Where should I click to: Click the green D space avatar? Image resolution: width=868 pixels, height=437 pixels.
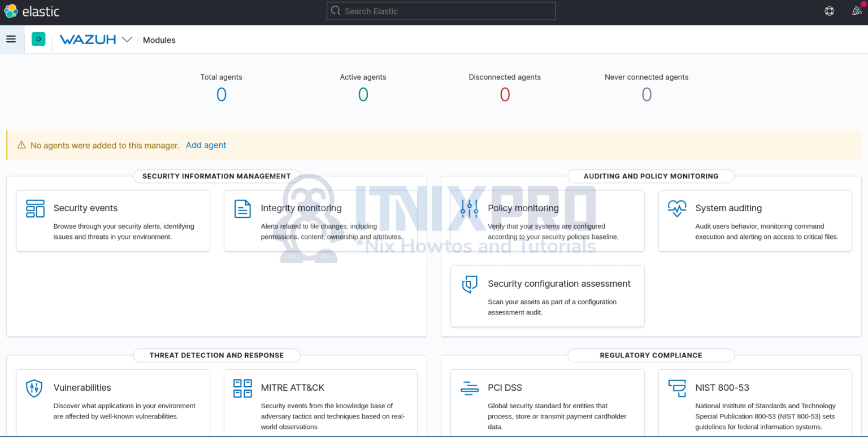pyautogui.click(x=38, y=39)
